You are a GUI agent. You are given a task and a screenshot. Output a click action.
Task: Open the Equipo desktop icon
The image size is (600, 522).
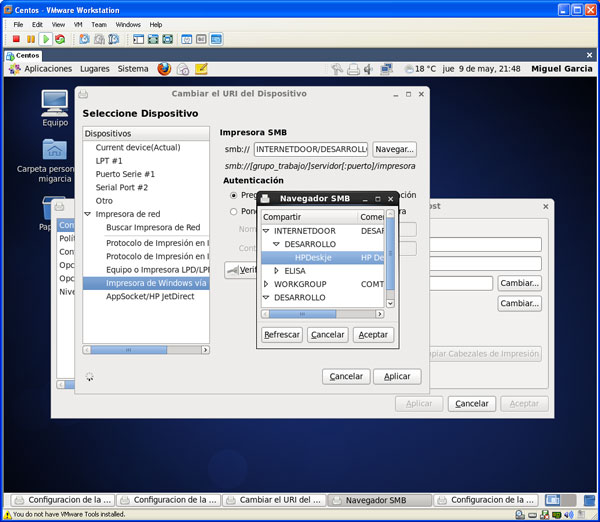[55, 108]
